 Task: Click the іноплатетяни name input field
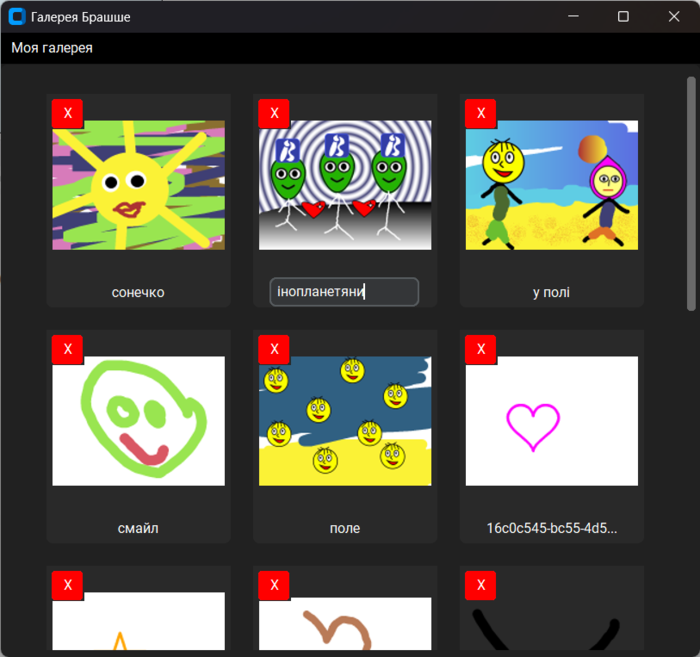coord(344,292)
